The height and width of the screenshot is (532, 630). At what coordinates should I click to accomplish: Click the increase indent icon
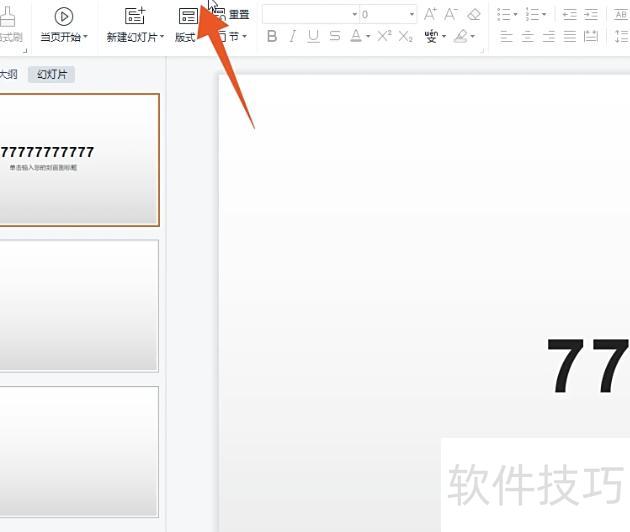tap(591, 14)
